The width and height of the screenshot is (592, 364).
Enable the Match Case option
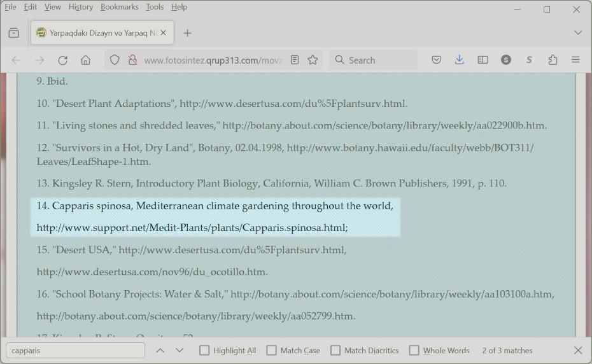click(x=272, y=351)
